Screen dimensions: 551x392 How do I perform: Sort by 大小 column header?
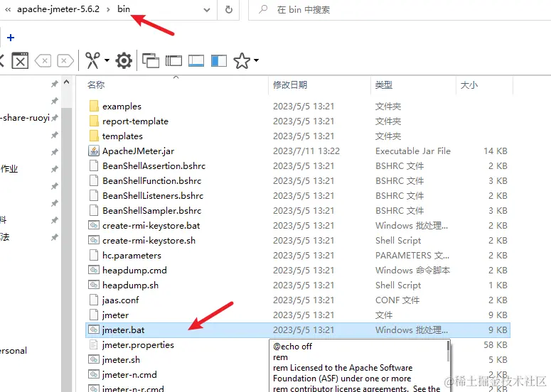(x=469, y=85)
